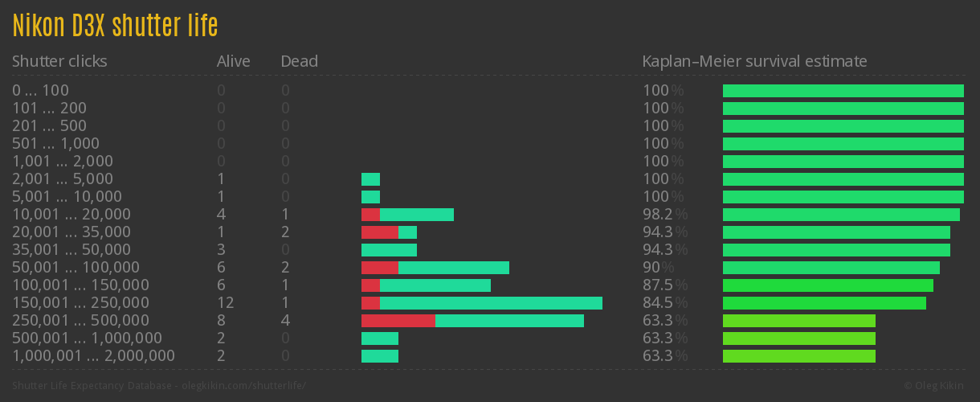
Task: Click the Shutter clicks column header
Action: [59, 61]
